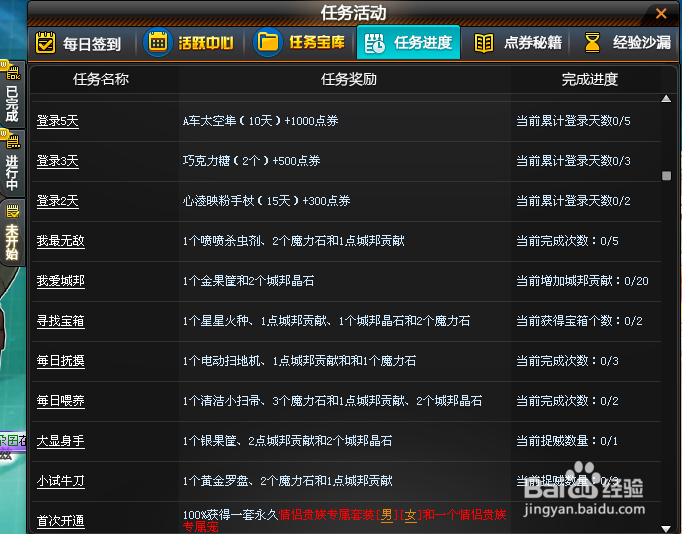Click reward text 1个金果筐和2个城邦晶石

[248, 281]
